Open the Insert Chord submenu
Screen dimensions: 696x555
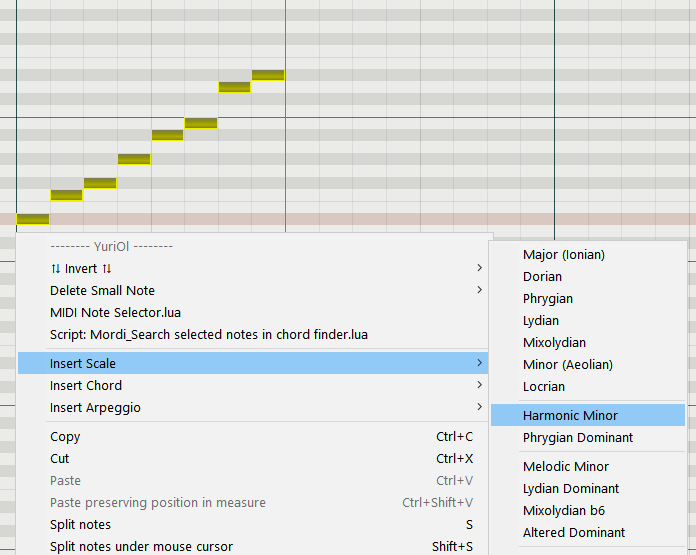[253, 385]
